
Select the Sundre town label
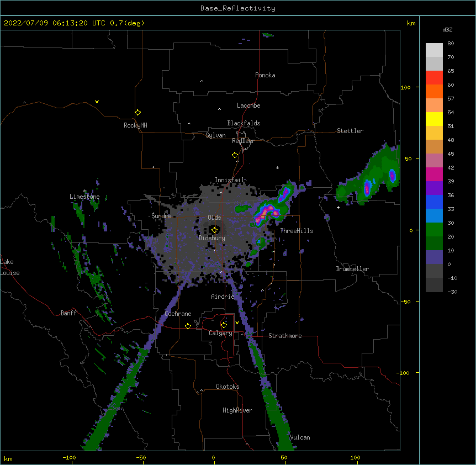point(161,216)
